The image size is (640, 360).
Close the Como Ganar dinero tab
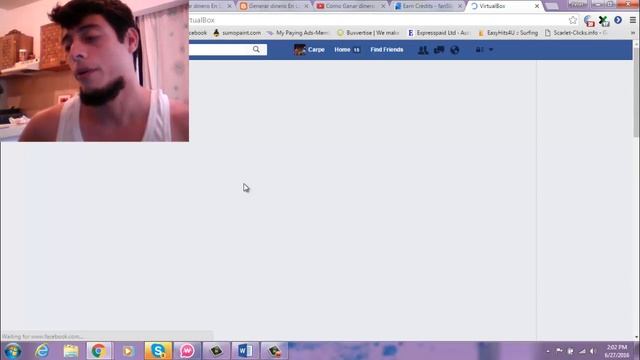(383, 6)
